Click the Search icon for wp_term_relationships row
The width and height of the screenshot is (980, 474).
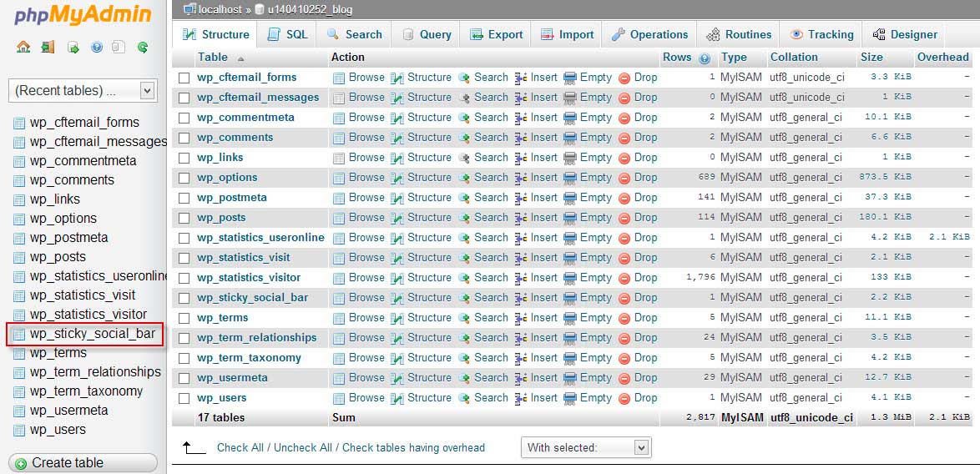[464, 338]
